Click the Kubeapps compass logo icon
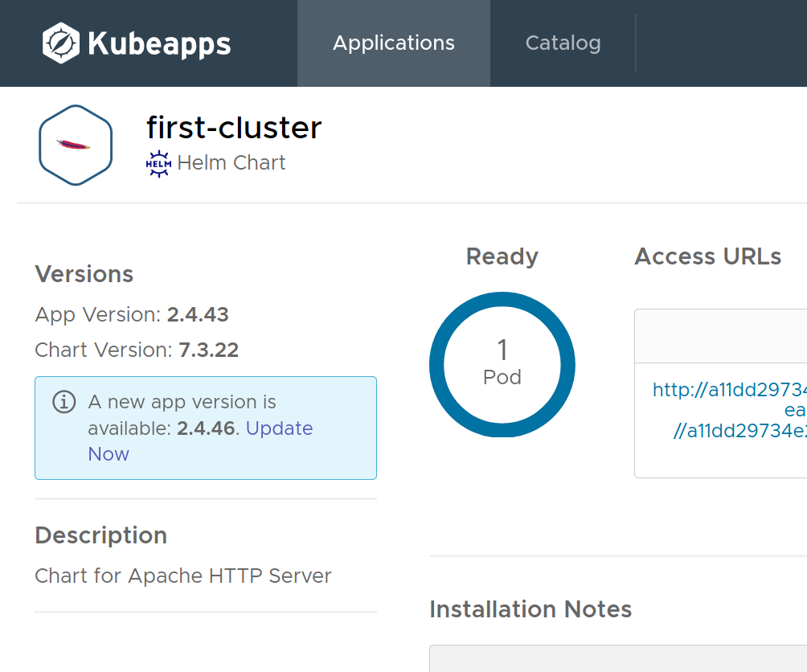Screen dimensions: 807x672 [61, 43]
